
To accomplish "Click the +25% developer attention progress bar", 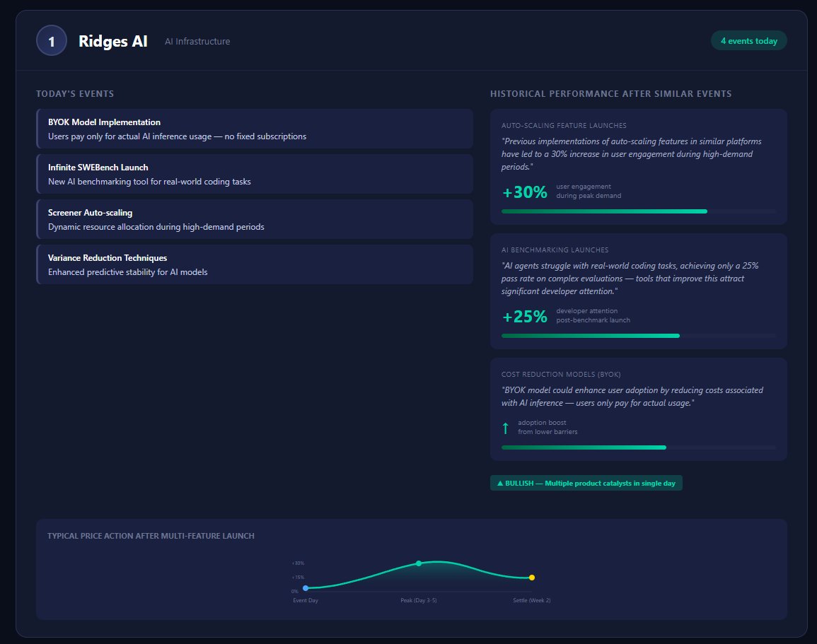I will [638, 336].
